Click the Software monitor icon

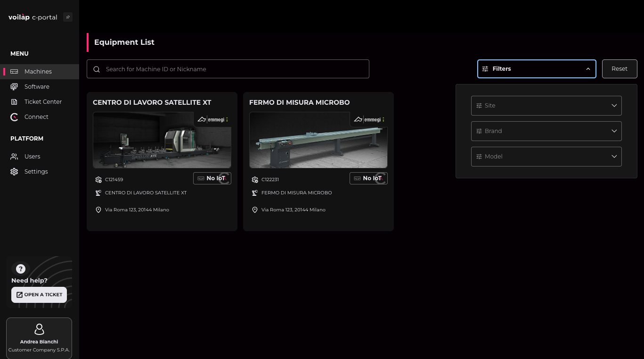(x=14, y=87)
